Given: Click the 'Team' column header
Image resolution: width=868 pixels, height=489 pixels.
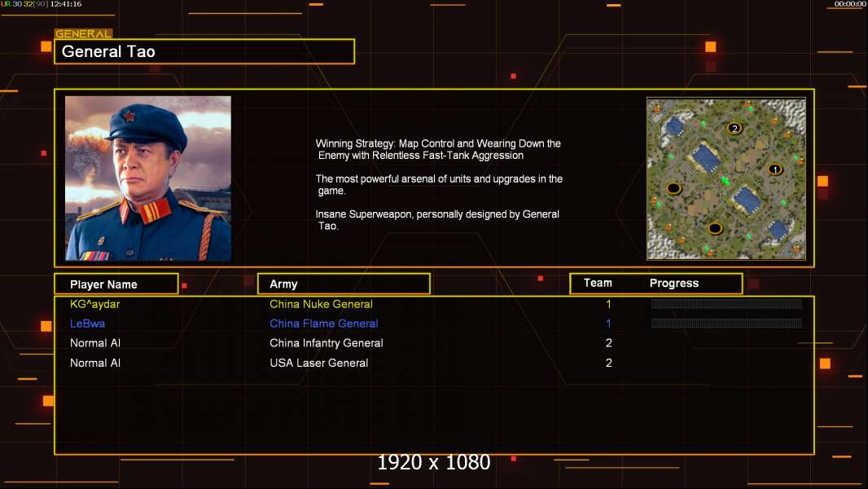Looking at the screenshot, I should (x=598, y=283).
